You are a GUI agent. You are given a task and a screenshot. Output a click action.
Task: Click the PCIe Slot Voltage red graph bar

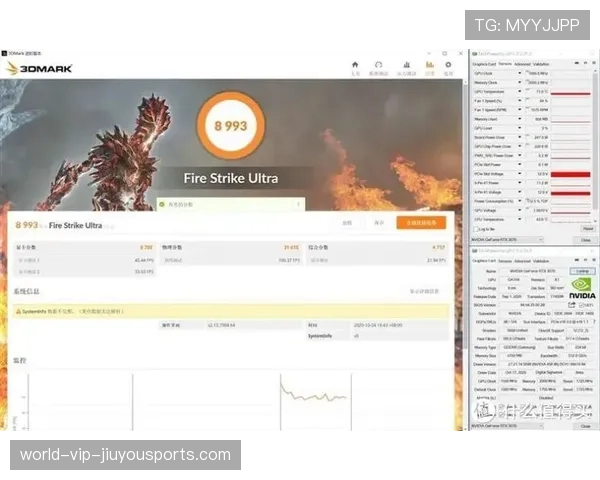(571, 174)
